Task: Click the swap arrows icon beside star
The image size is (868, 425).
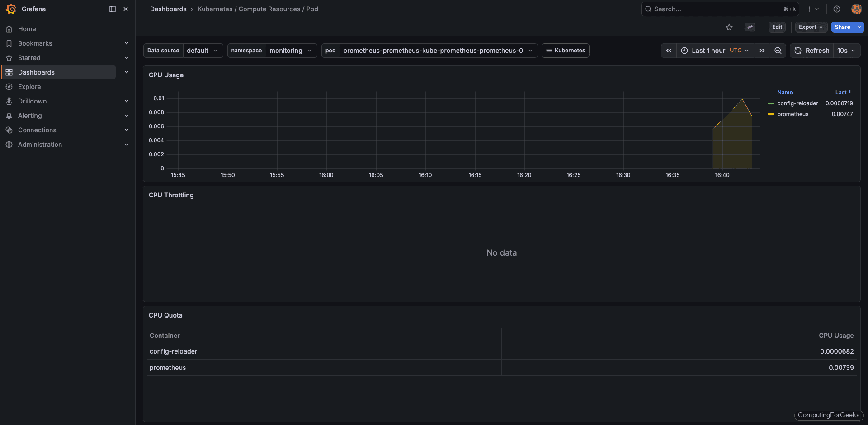Action: 750,27
